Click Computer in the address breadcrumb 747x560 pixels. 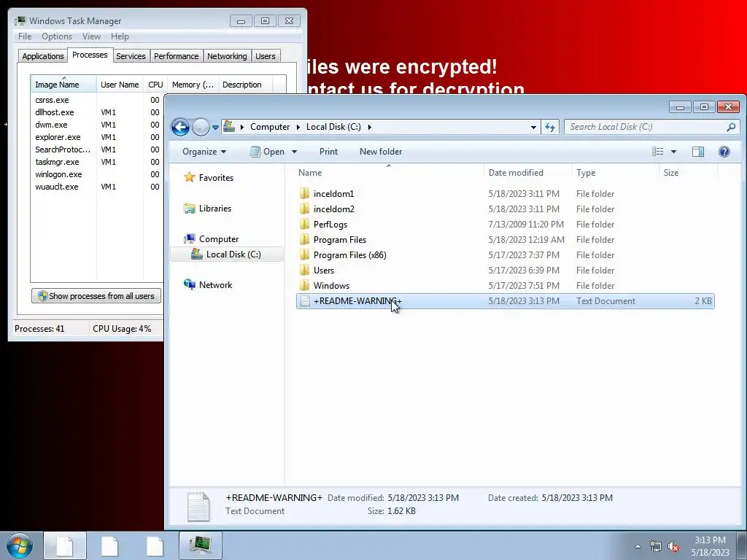(x=270, y=127)
